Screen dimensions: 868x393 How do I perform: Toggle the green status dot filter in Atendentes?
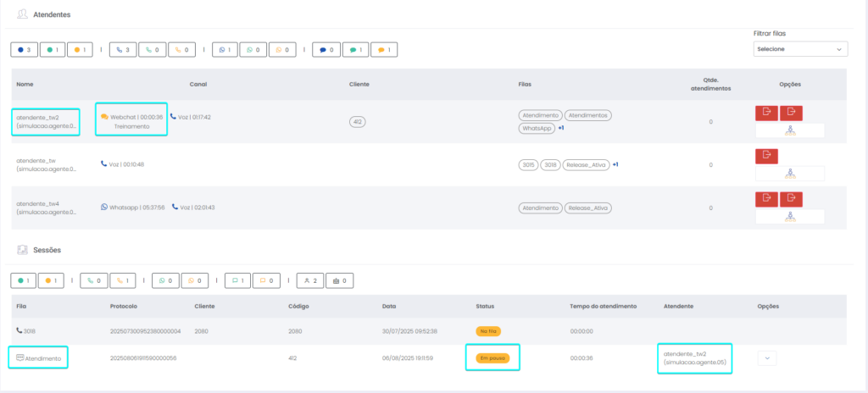coord(53,50)
